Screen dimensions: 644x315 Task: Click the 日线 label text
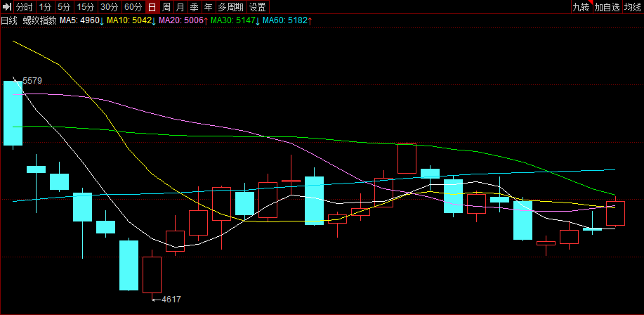[9, 20]
